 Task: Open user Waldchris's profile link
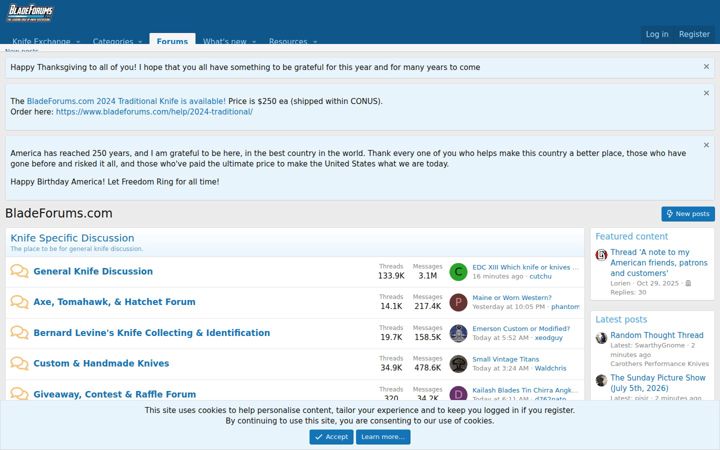(551, 368)
